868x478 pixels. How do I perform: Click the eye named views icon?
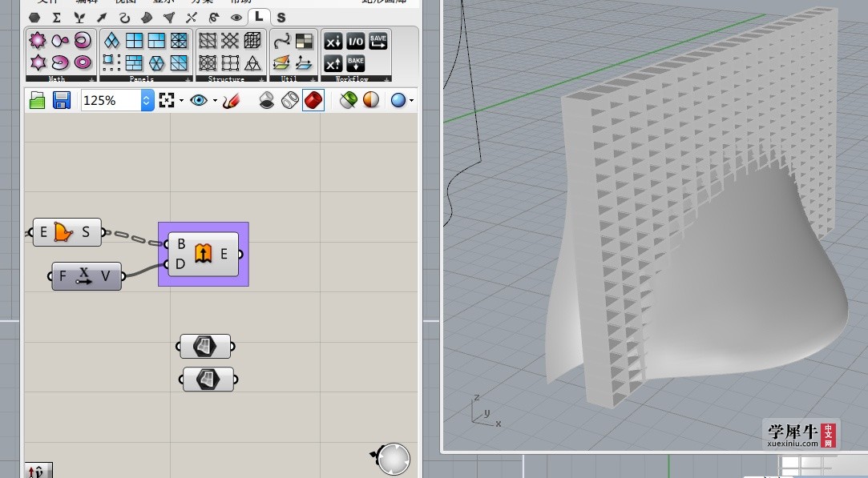tap(199, 100)
